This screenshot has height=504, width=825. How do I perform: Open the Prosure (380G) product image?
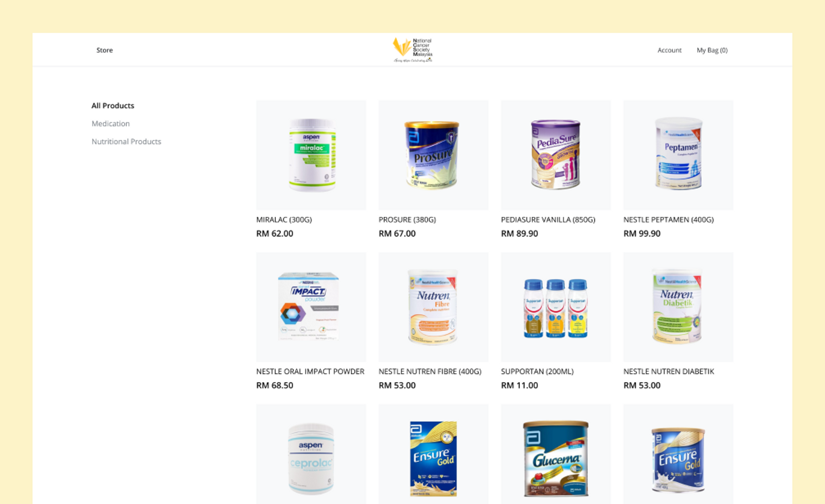(433, 155)
